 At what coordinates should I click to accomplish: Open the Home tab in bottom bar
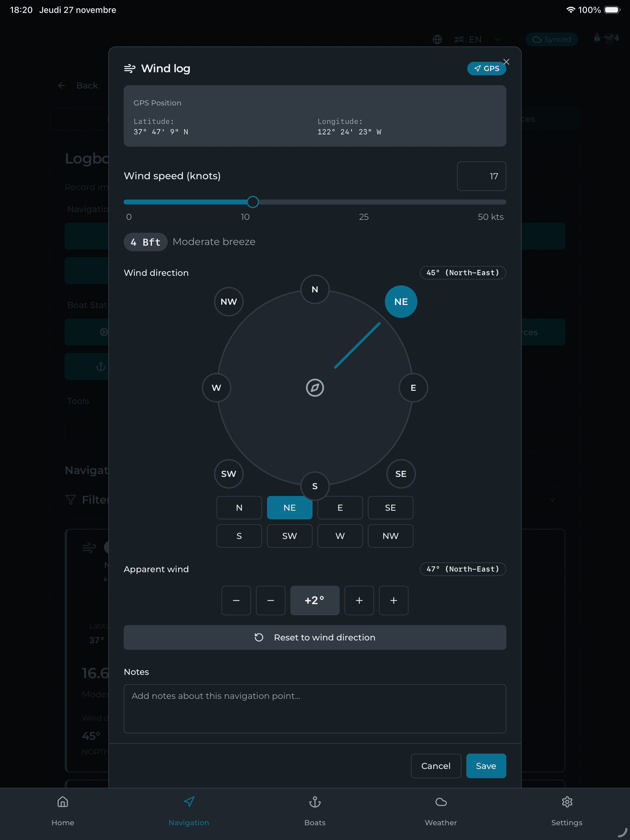point(63,811)
